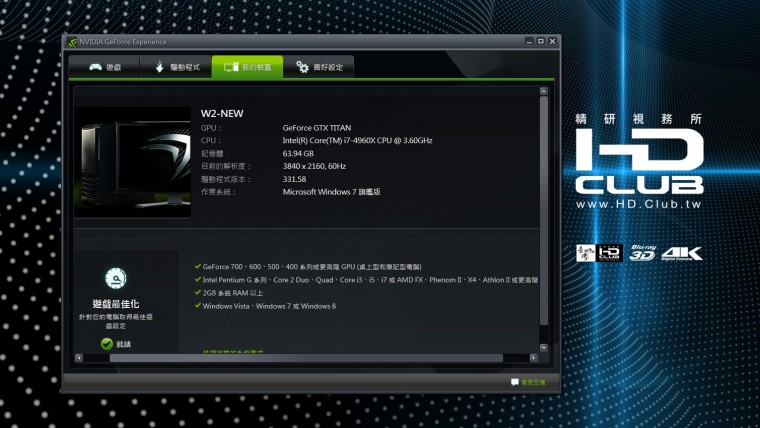760x428 pixels.
Task: Click the Windows Vista, Windows 7 requirement row
Action: point(265,306)
